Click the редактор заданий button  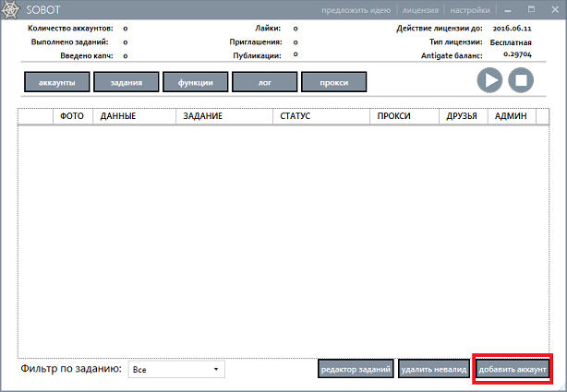(x=356, y=369)
